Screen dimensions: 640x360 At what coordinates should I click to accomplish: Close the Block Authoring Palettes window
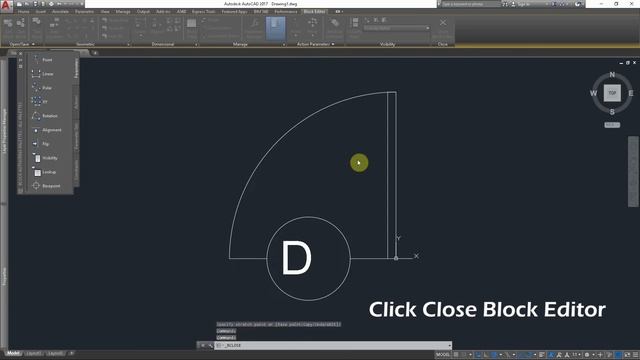pos(20,54)
